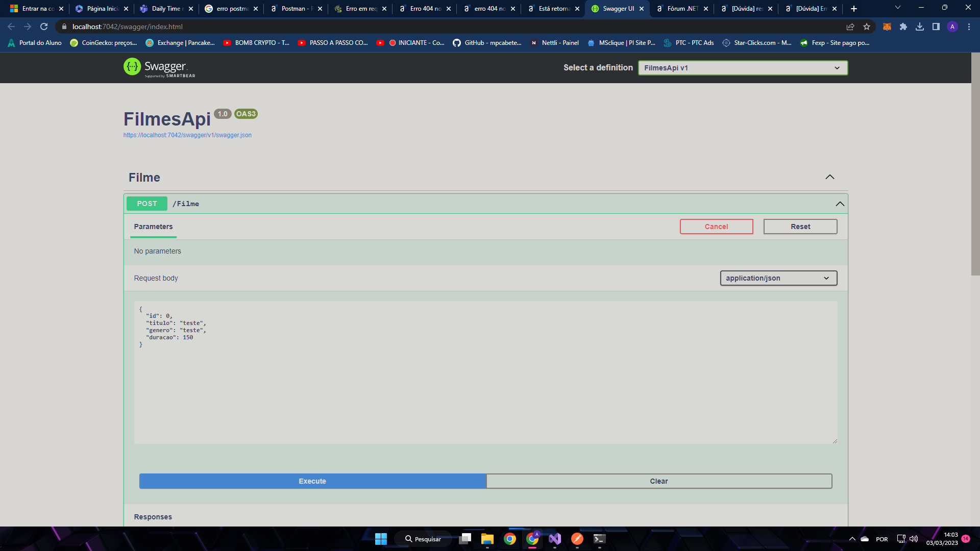Viewport: 980px width, 551px height.
Task: Click the volume icon in system tray
Action: point(914,539)
